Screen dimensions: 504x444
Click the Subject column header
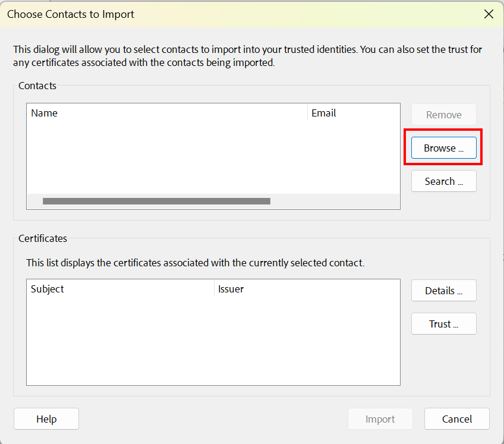tap(47, 289)
